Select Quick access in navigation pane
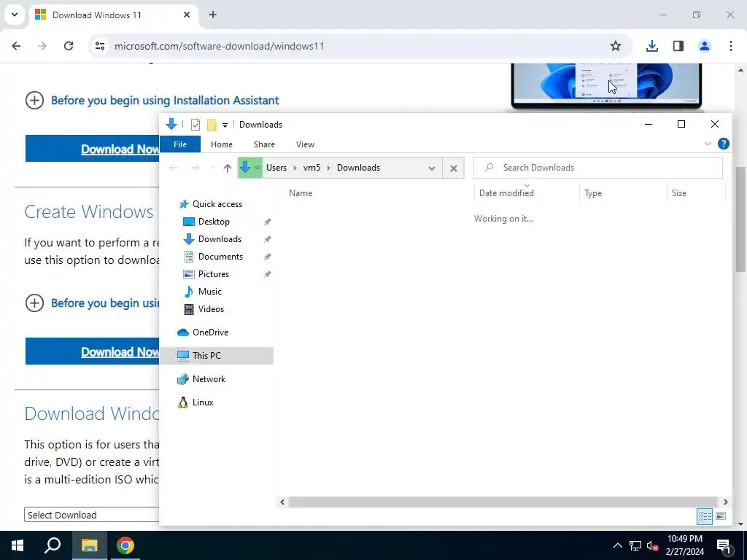Image resolution: width=747 pixels, height=560 pixels. [x=217, y=204]
